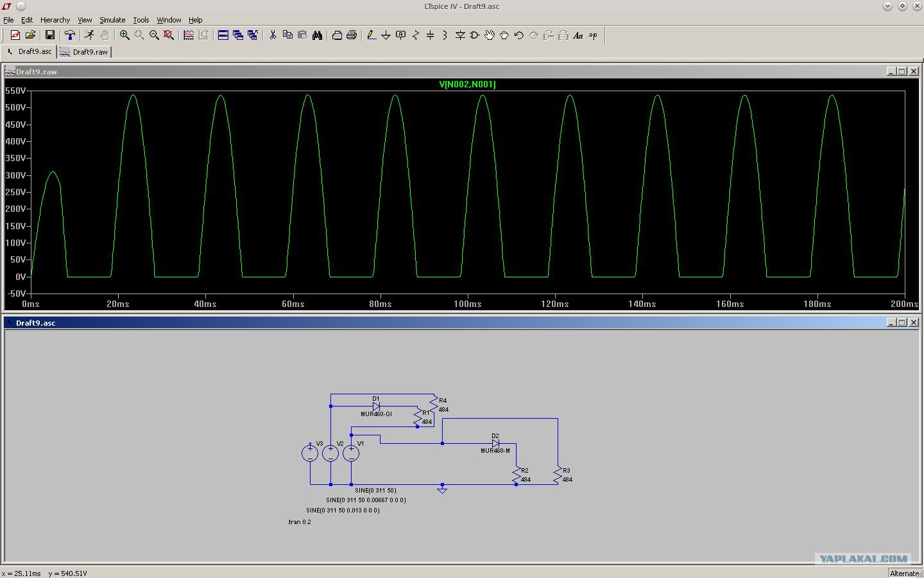This screenshot has width=924, height=578.
Task: Select the Resistor component tool
Action: (415, 35)
